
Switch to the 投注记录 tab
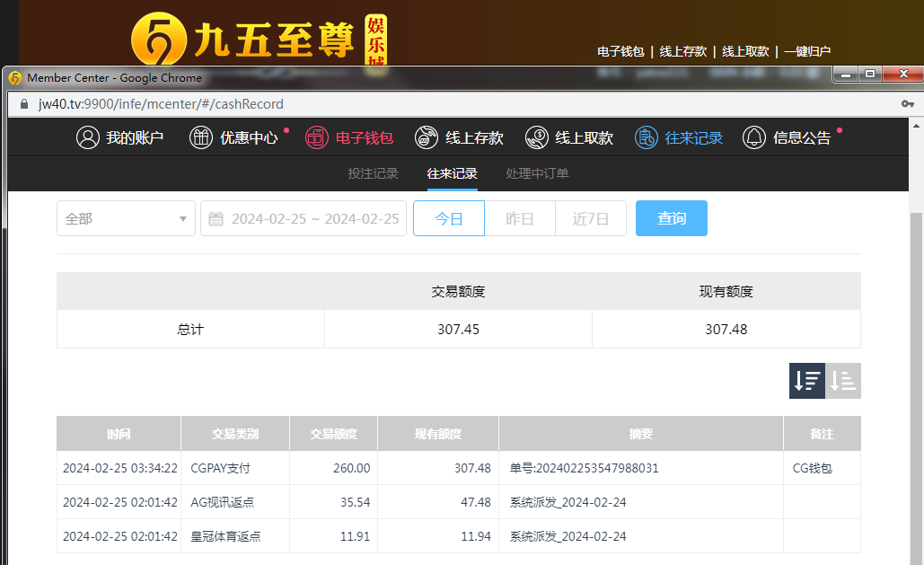[x=373, y=173]
